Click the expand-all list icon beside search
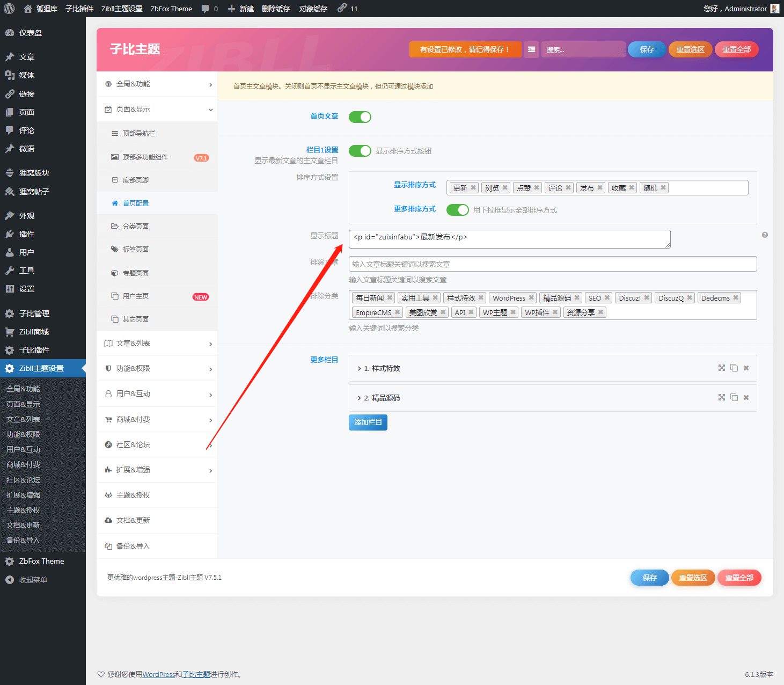The image size is (784, 685). click(531, 49)
